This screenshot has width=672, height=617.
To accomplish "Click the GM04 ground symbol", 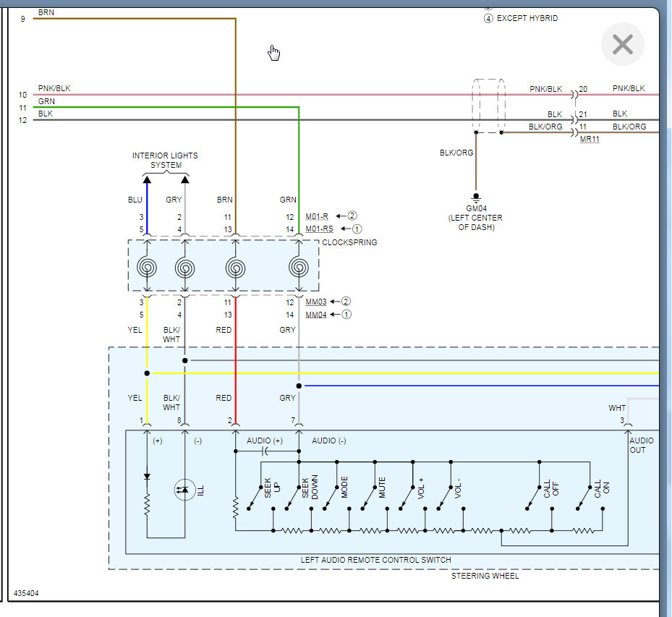I will pyautogui.click(x=476, y=197).
